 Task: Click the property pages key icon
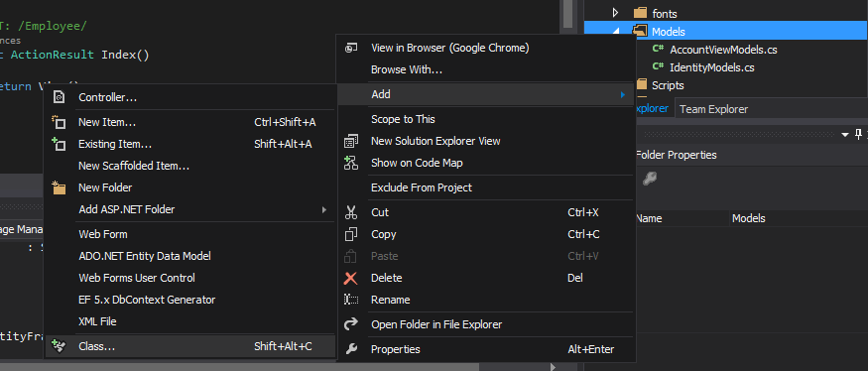pos(650,179)
